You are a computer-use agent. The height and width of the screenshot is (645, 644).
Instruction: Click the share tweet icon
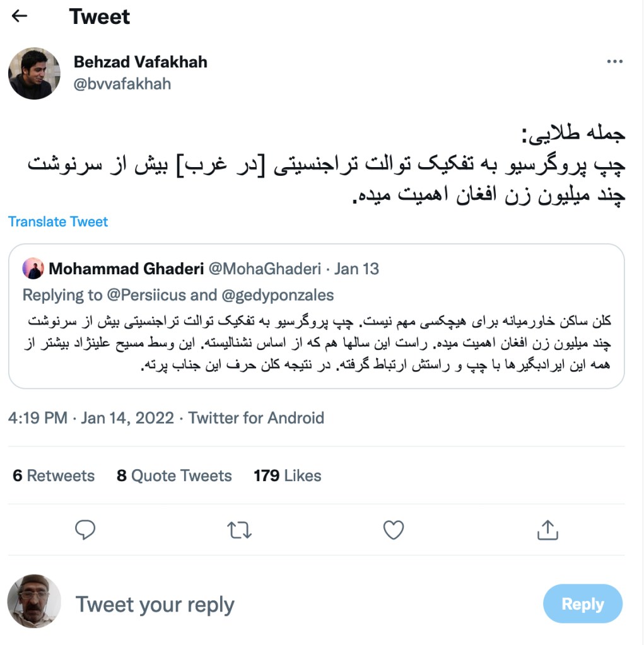[x=547, y=530]
